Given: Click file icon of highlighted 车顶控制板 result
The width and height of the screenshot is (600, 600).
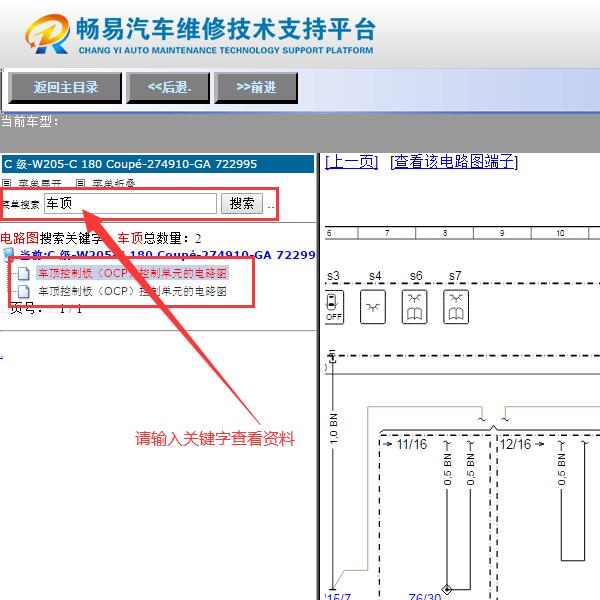Looking at the screenshot, I should 24,273.
